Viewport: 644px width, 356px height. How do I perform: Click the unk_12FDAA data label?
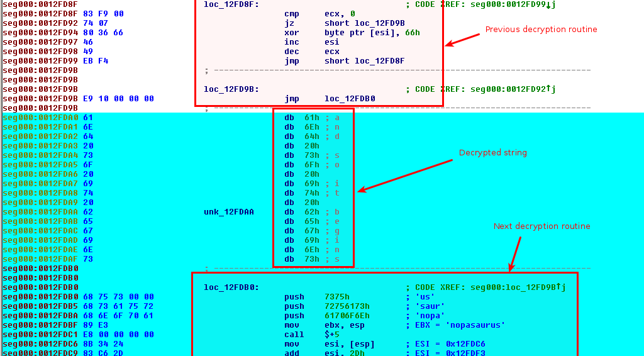(x=229, y=212)
